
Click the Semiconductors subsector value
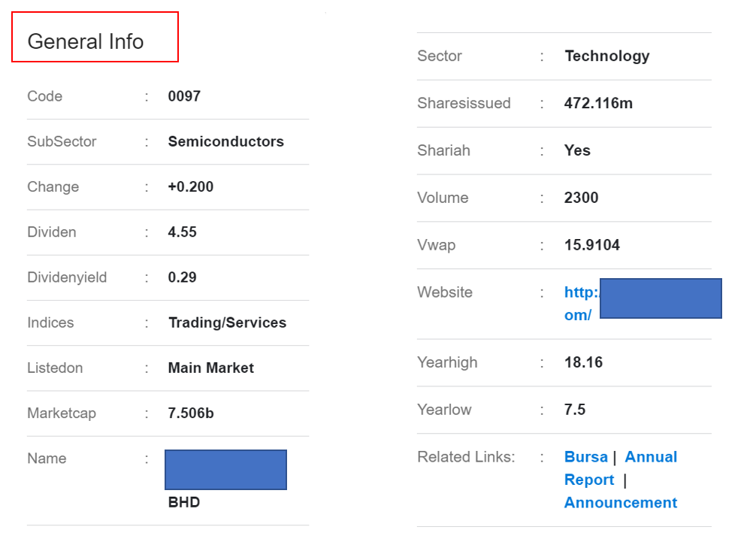(x=225, y=141)
